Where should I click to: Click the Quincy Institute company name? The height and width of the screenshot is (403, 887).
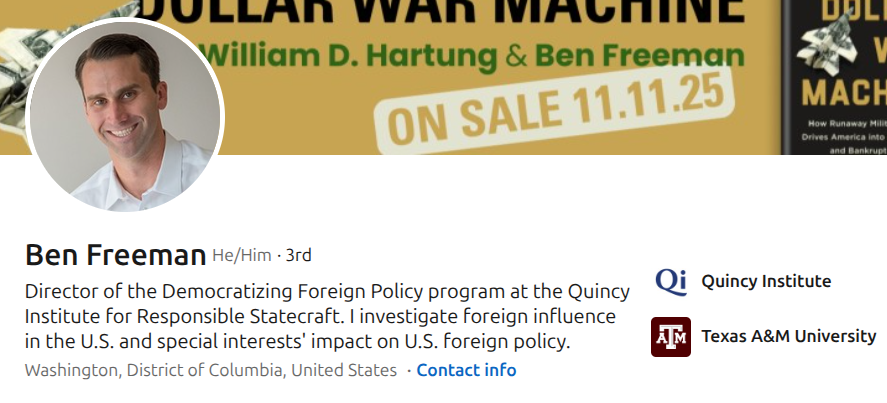coord(766,281)
